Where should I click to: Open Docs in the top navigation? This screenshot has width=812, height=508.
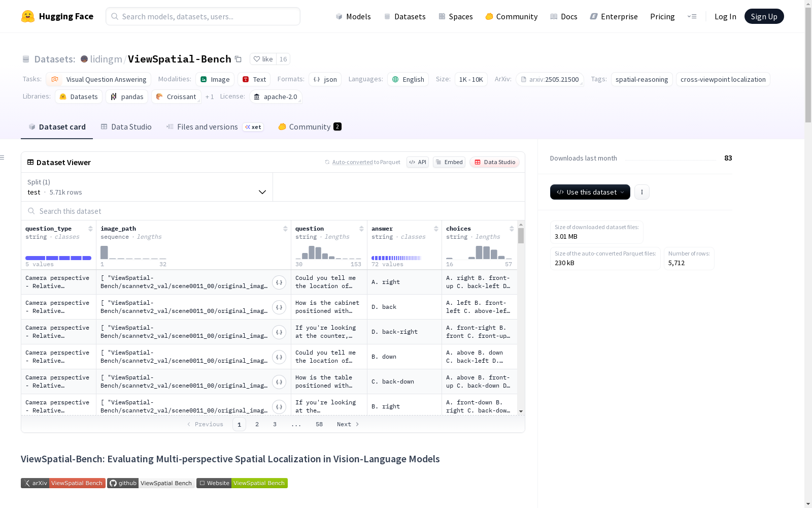564,16
